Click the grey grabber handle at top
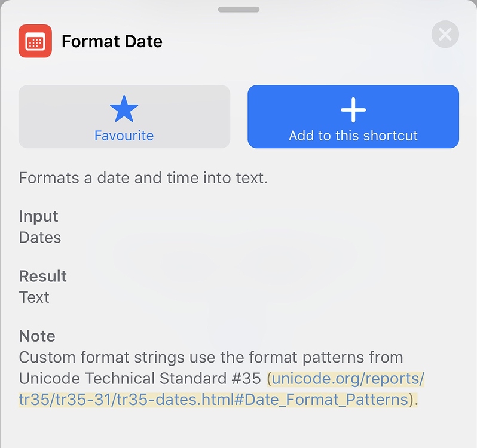 tap(239, 10)
